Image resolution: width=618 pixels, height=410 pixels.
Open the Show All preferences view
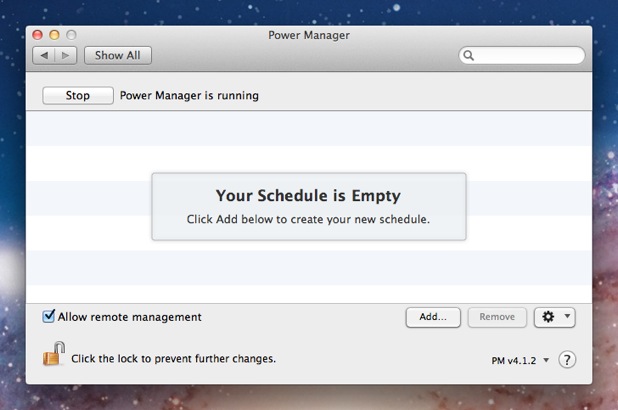click(x=117, y=55)
